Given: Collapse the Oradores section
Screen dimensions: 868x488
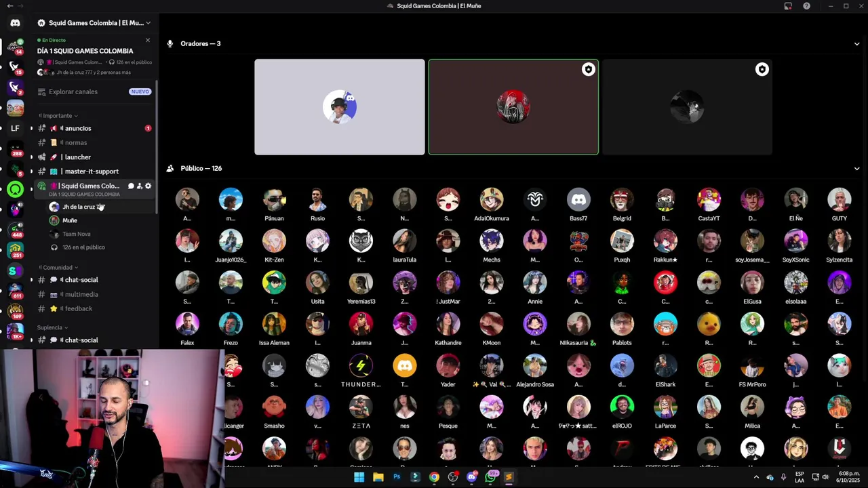Looking at the screenshot, I should point(856,44).
